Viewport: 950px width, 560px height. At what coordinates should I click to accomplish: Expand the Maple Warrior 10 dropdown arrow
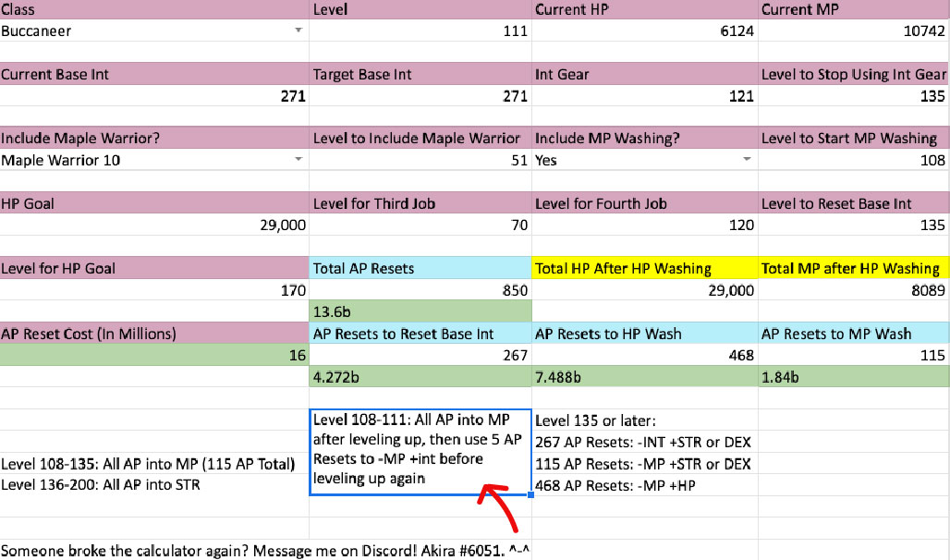[x=298, y=160]
